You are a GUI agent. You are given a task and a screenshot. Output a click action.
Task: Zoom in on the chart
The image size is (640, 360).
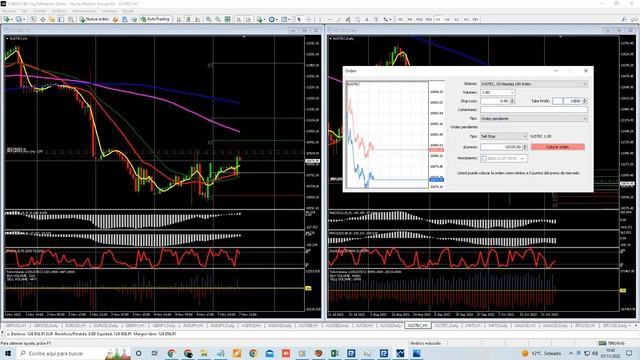(209, 19)
